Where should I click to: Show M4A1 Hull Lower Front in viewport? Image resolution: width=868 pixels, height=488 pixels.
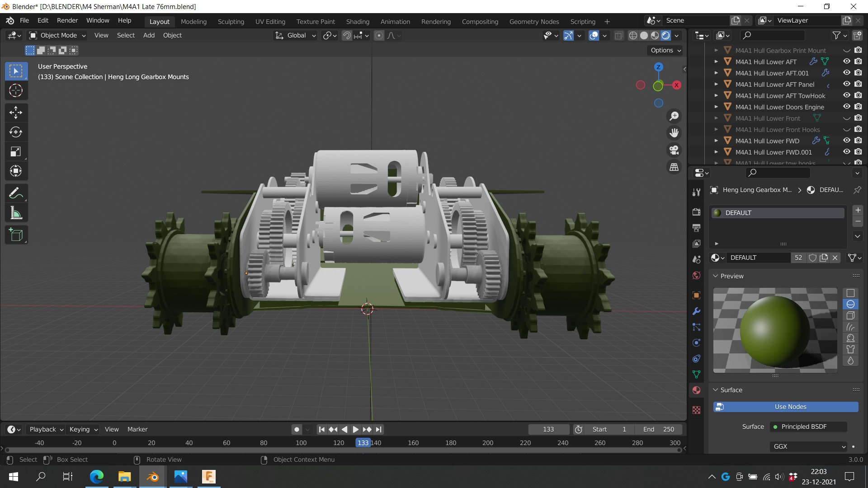pos(846,118)
